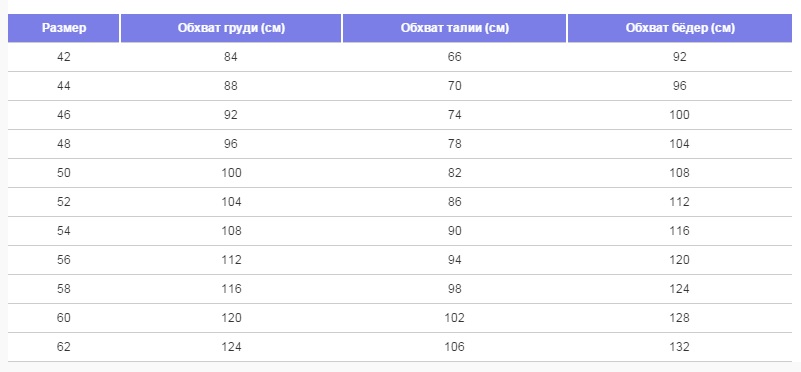
Task: Click hip value 124 in size 58 row
Action: (679, 289)
